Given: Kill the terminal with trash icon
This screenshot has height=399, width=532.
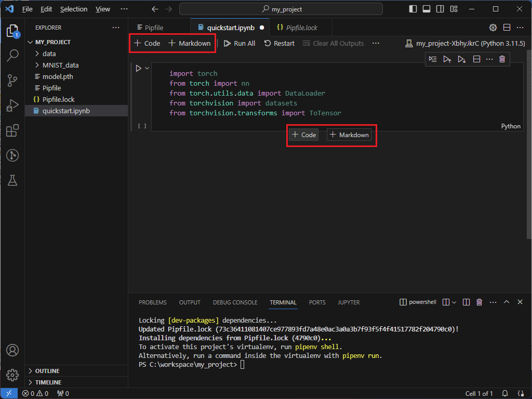Looking at the screenshot, I should pyautogui.click(x=479, y=302).
